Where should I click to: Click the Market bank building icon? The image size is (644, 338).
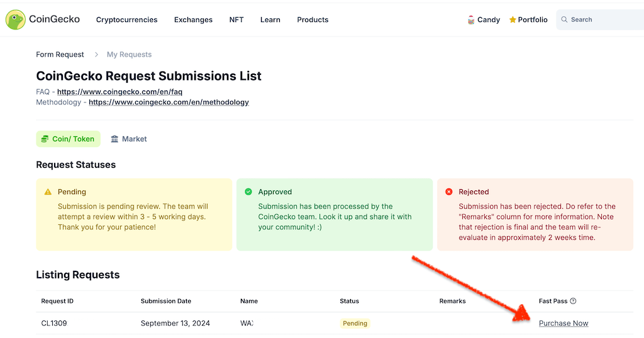click(x=114, y=139)
